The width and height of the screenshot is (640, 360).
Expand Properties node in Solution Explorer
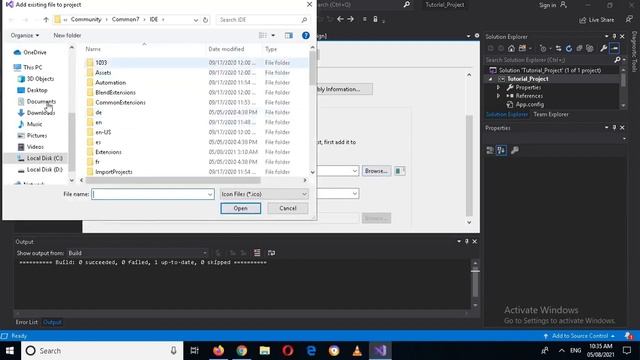[498, 87]
